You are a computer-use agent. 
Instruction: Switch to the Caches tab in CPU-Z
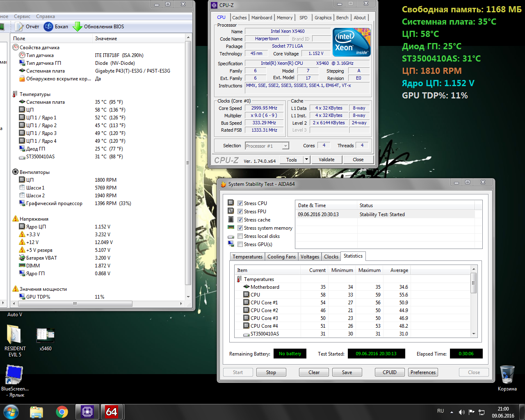(240, 18)
